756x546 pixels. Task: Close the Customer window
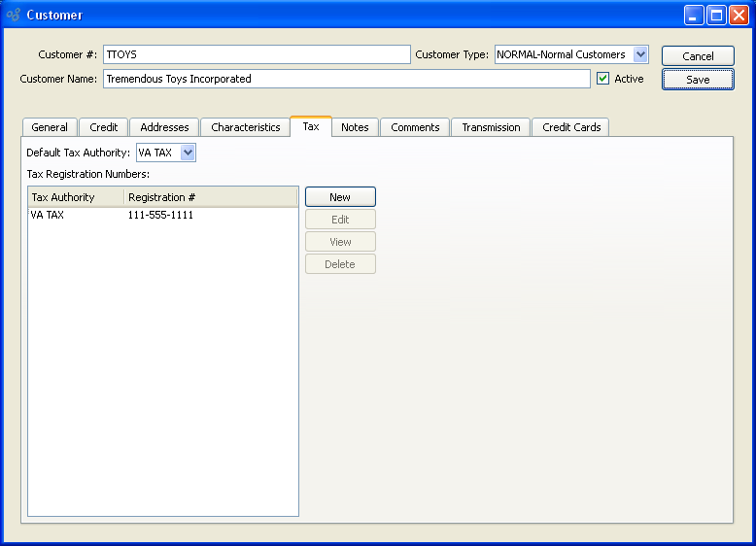pyautogui.click(x=739, y=15)
